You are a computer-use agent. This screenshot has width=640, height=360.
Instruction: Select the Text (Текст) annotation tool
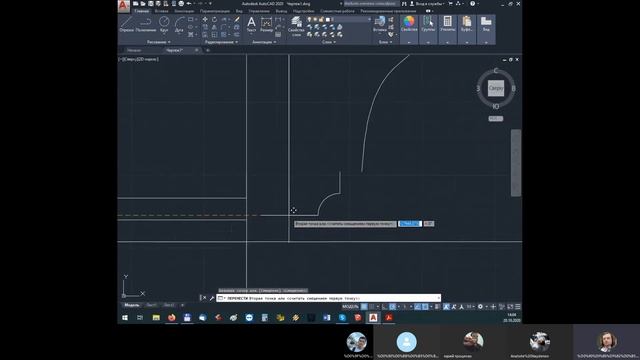click(x=251, y=24)
